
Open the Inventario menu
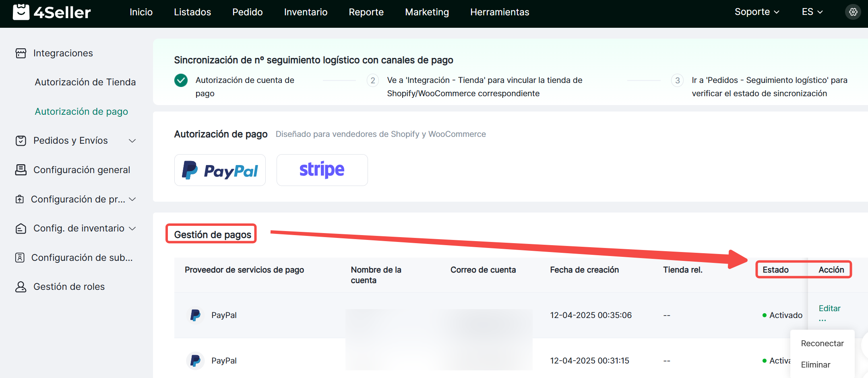(x=306, y=12)
